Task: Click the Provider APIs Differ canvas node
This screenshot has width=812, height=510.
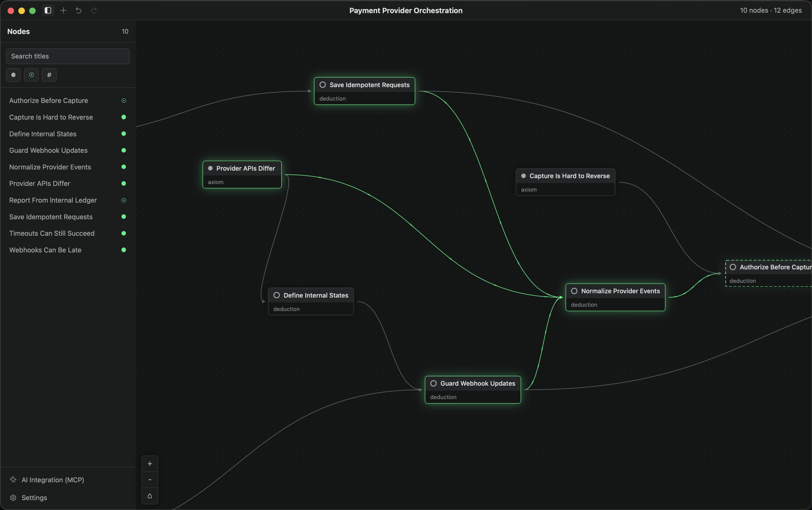Action: (242, 175)
